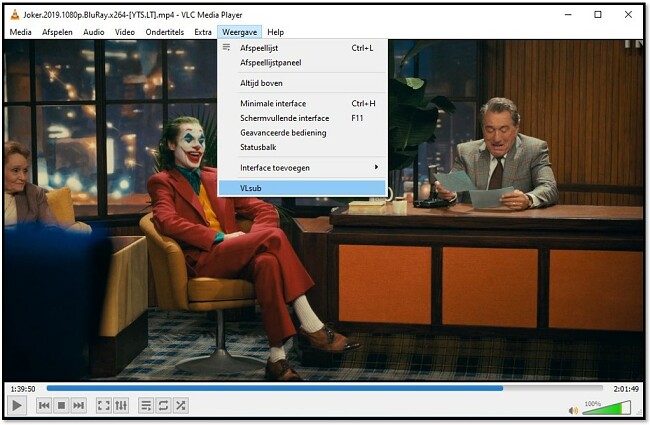Adjust the green volume slider
The image size is (650, 425).
tap(606, 408)
